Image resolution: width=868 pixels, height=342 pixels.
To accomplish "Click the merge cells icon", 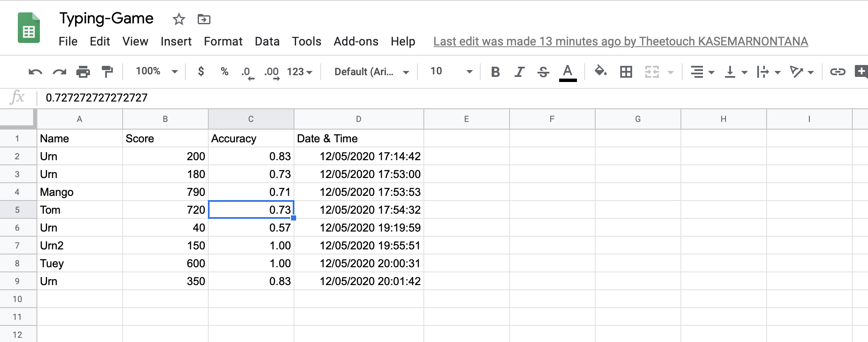I will [x=652, y=72].
